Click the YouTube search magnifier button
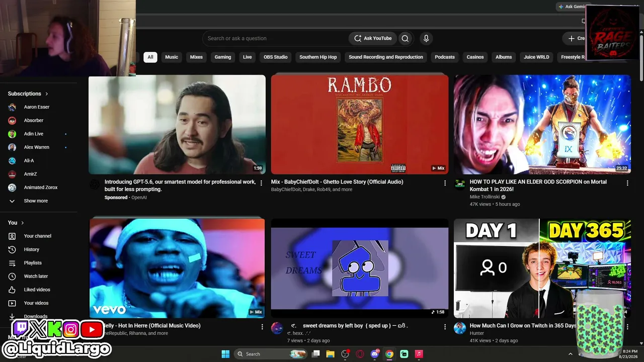 tap(405, 38)
